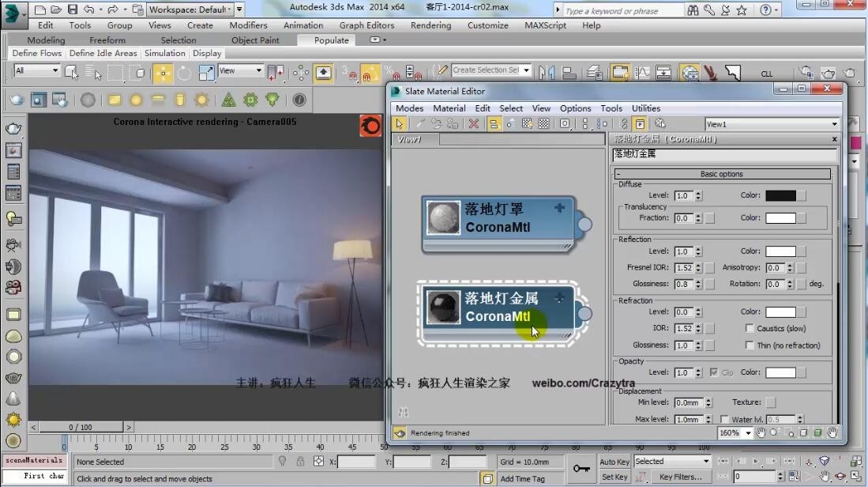Open the Selected key filter dropdown
Viewport: 868px width, 487px height.
(x=671, y=461)
